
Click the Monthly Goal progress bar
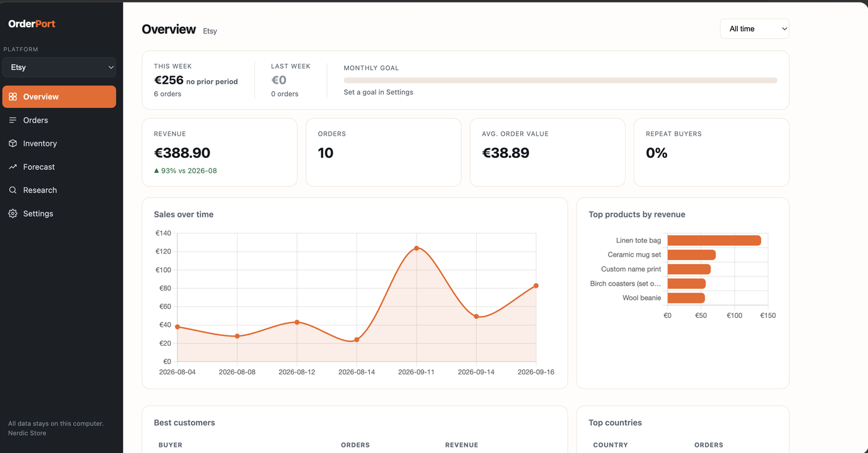(x=560, y=80)
